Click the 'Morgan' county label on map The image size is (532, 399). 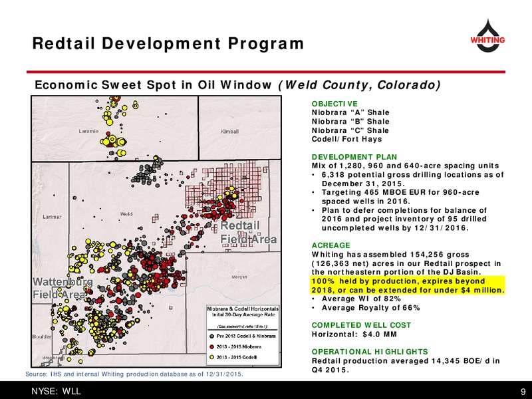tap(239, 277)
